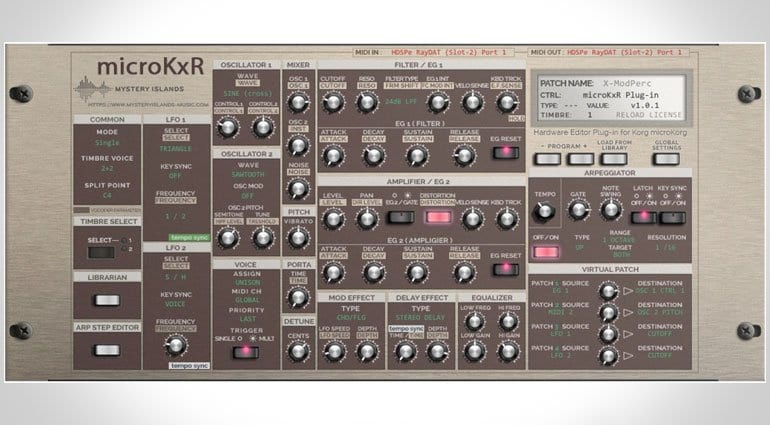This screenshot has width=770, height=425.
Task: Open Common MODE value Single
Action: point(107,142)
